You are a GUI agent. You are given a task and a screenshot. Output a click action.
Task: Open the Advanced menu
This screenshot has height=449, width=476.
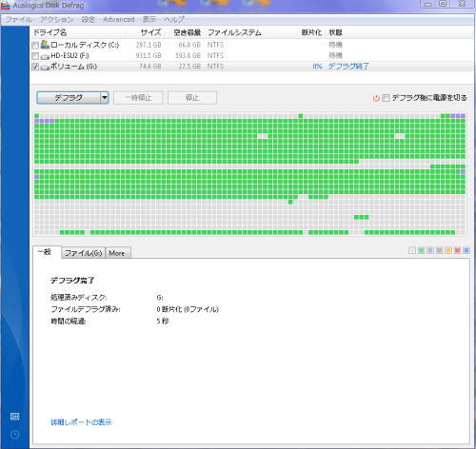(119, 19)
